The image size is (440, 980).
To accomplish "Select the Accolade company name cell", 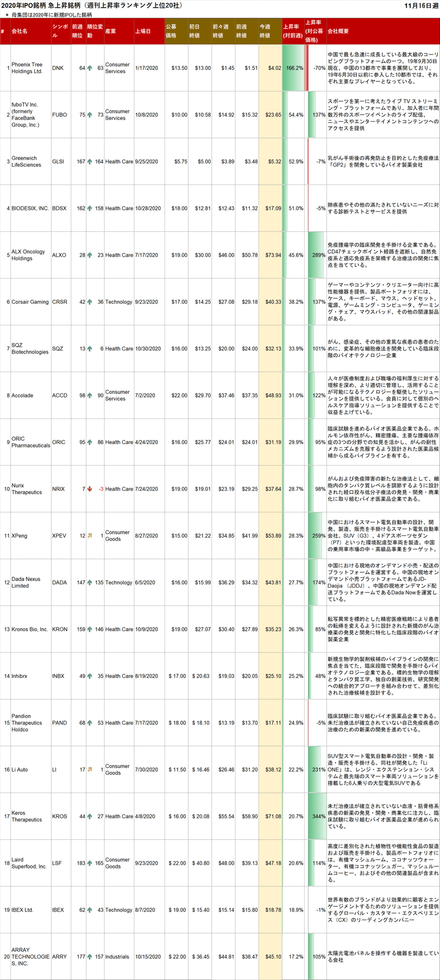I will tap(31, 396).
